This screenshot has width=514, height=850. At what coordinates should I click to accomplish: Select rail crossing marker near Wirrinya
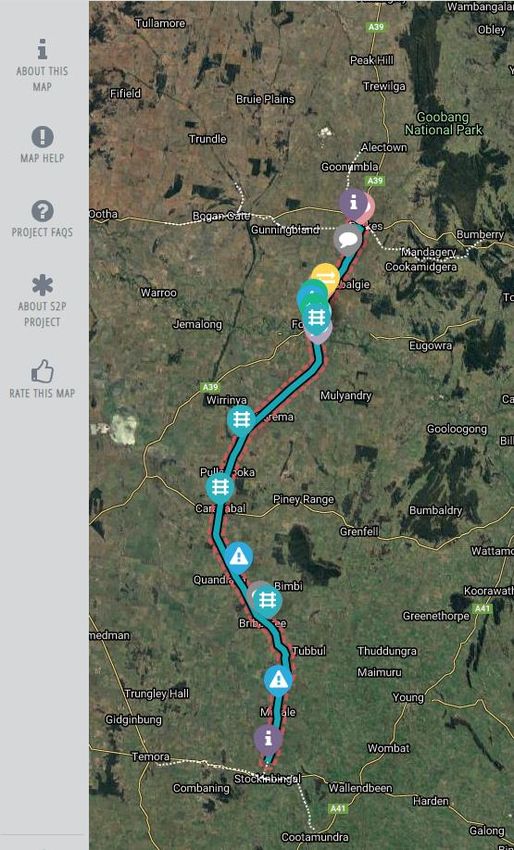241,420
